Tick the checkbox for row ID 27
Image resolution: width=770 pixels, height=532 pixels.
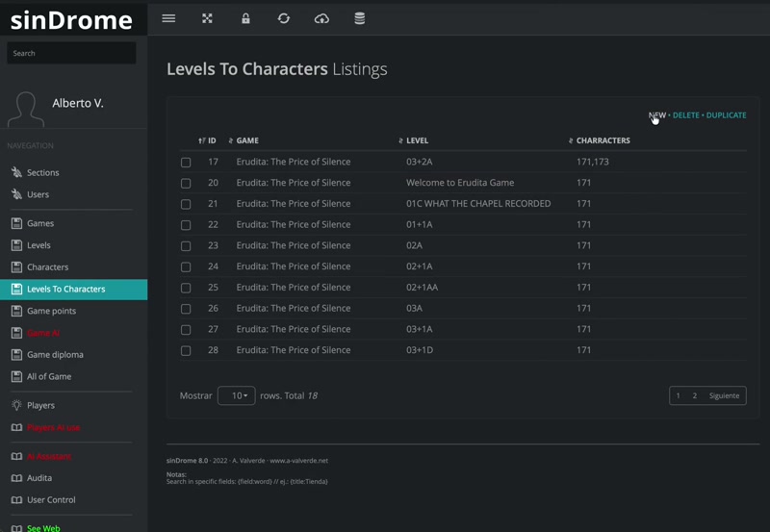tap(186, 330)
